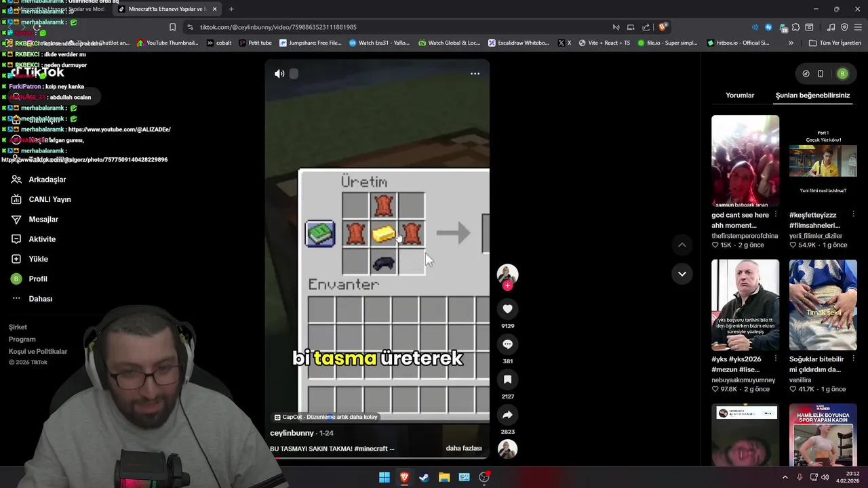Open the ceylinbunny creator profile link
The image size is (868, 488).
coord(292,433)
